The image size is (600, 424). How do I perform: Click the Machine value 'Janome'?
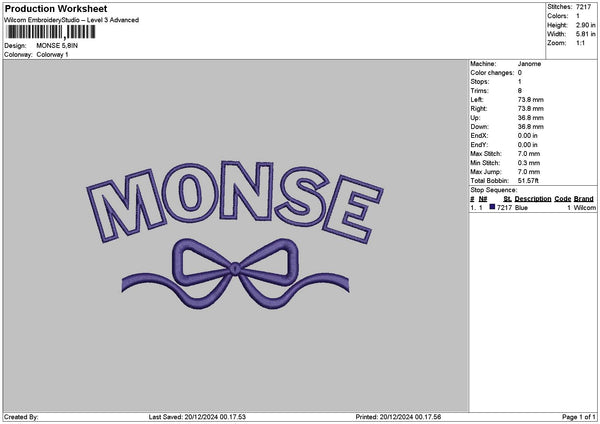click(x=529, y=64)
